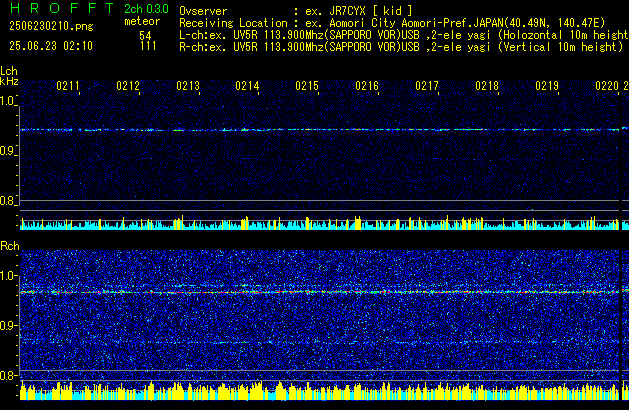Viewport: 629px width, 410px height.
Task: Click the 0219 time marker
Action: 547,86
